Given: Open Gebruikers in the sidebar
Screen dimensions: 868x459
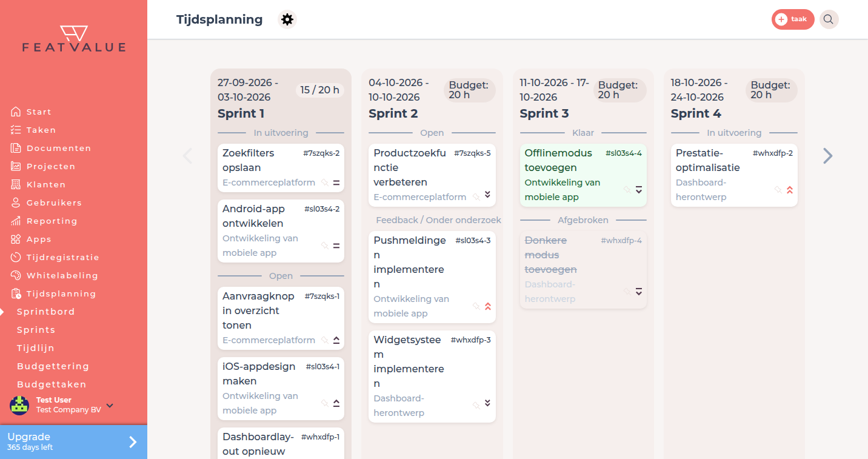Looking at the screenshot, I should (x=54, y=203).
